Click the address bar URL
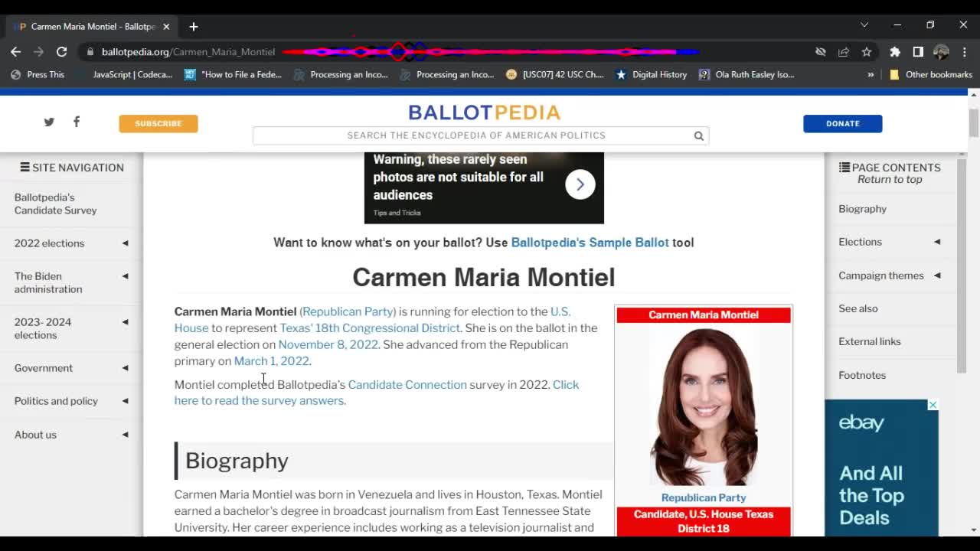Viewport: 980px width, 551px height. point(188,51)
